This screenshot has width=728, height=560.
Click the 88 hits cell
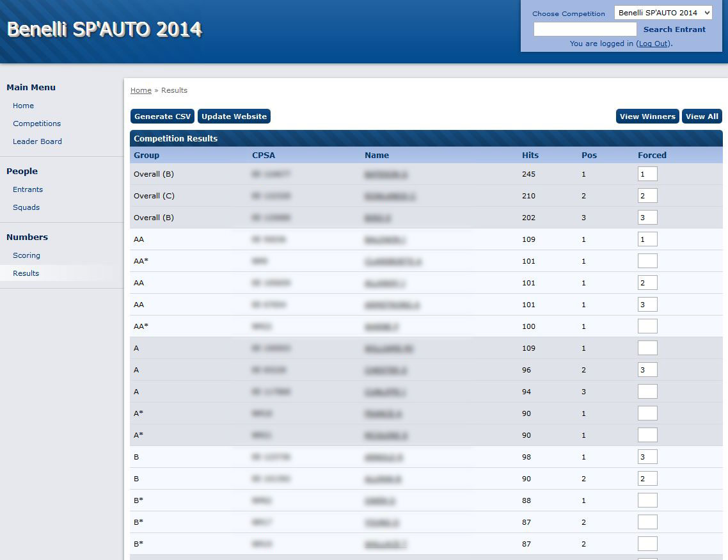[x=526, y=500]
